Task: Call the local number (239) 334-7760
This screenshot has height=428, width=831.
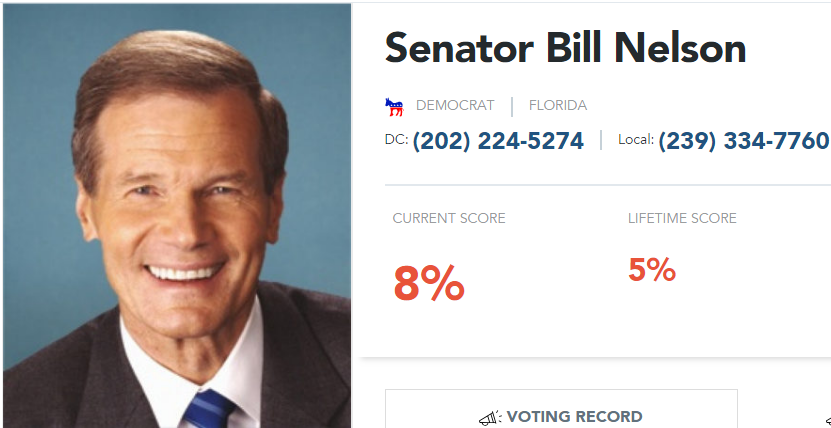Action: pyautogui.click(x=744, y=141)
